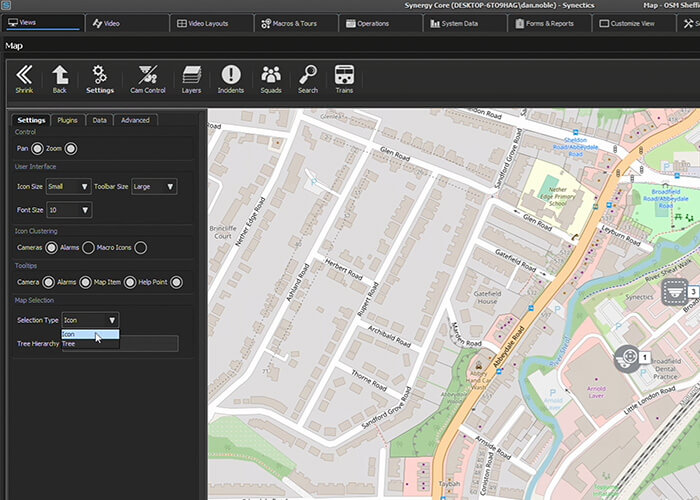
Task: Toggle the Pan control radio
Action: pyautogui.click(x=38, y=149)
